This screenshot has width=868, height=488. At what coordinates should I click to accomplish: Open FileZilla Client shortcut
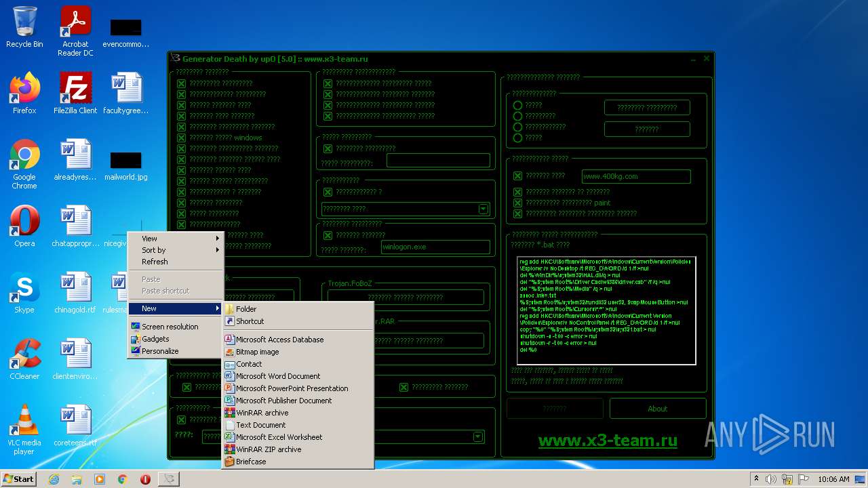tap(75, 94)
